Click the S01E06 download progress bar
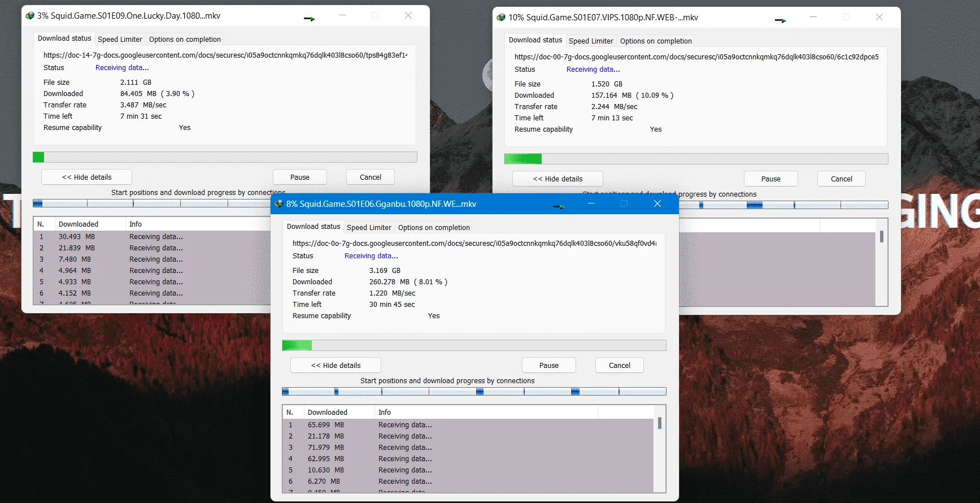 point(474,345)
